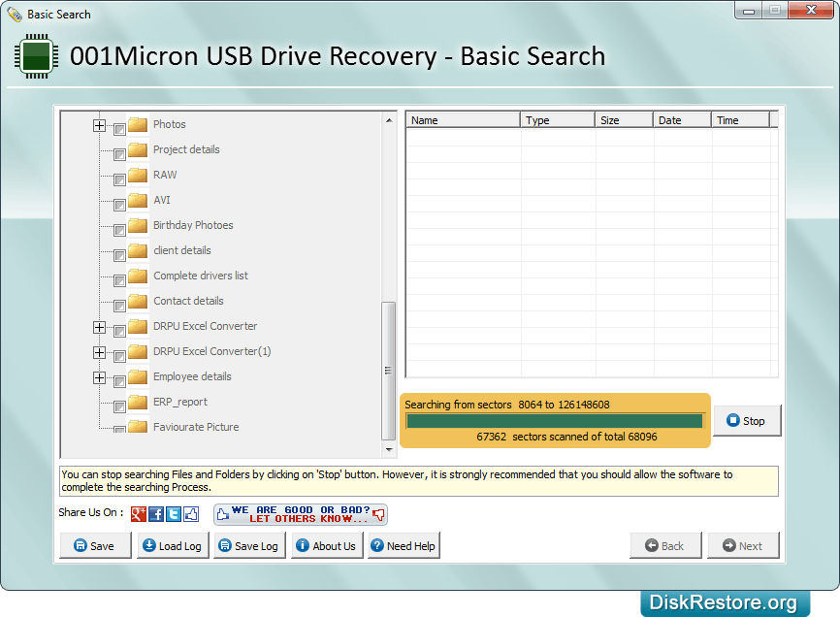Screen dimensions: 840x617
Task: Sort by the Name column header
Action: coord(463,120)
